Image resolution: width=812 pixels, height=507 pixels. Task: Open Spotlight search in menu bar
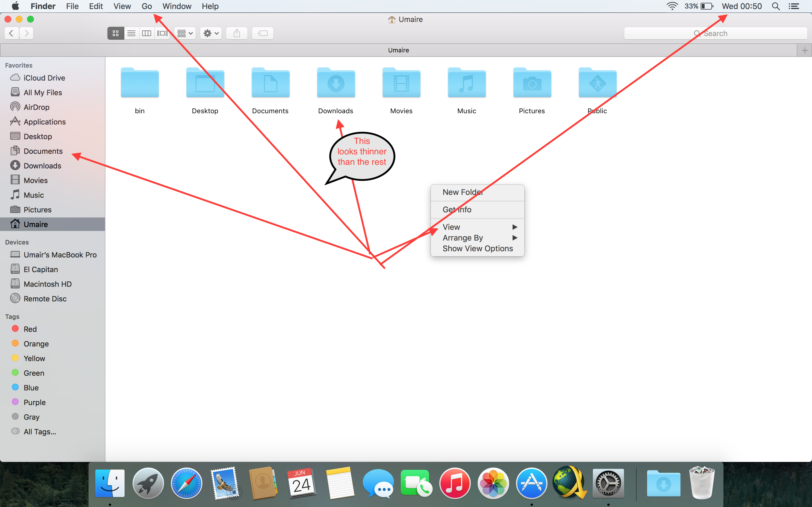pos(776,6)
